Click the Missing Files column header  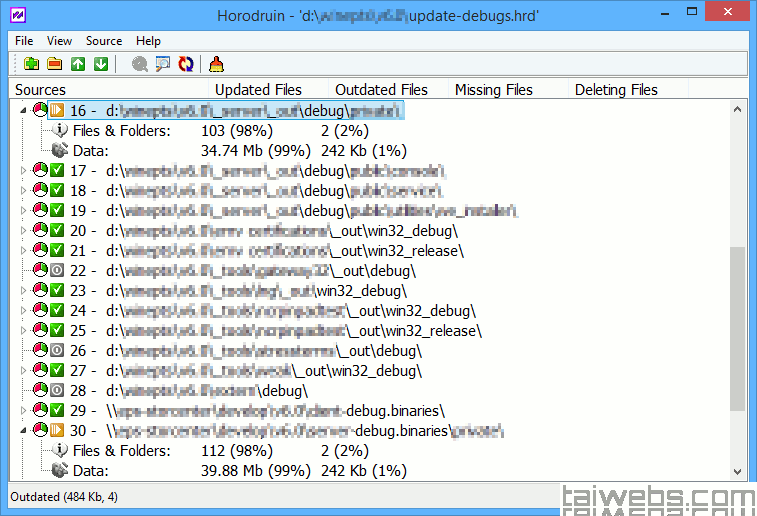494,90
